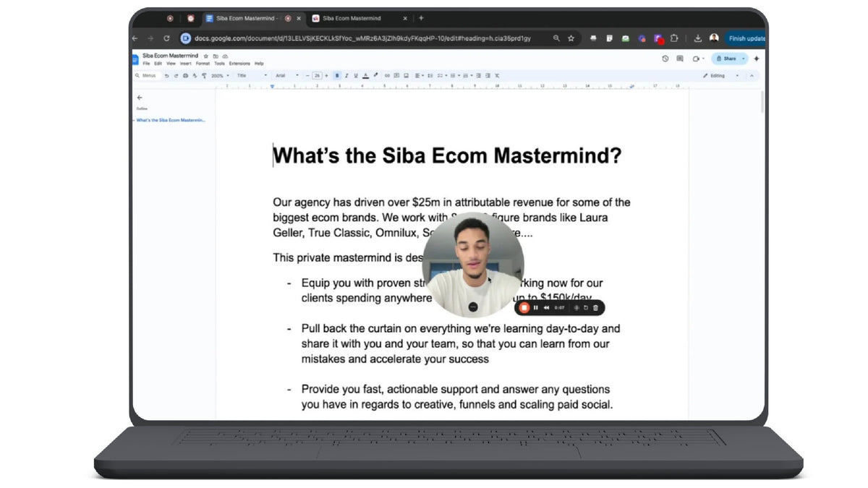Click the add comment toolbar icon

pos(396,75)
